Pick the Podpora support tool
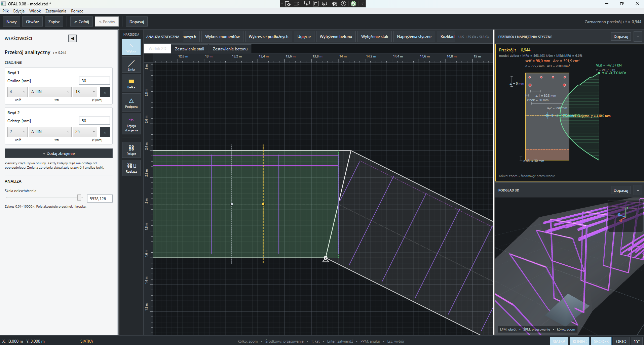 click(x=131, y=103)
